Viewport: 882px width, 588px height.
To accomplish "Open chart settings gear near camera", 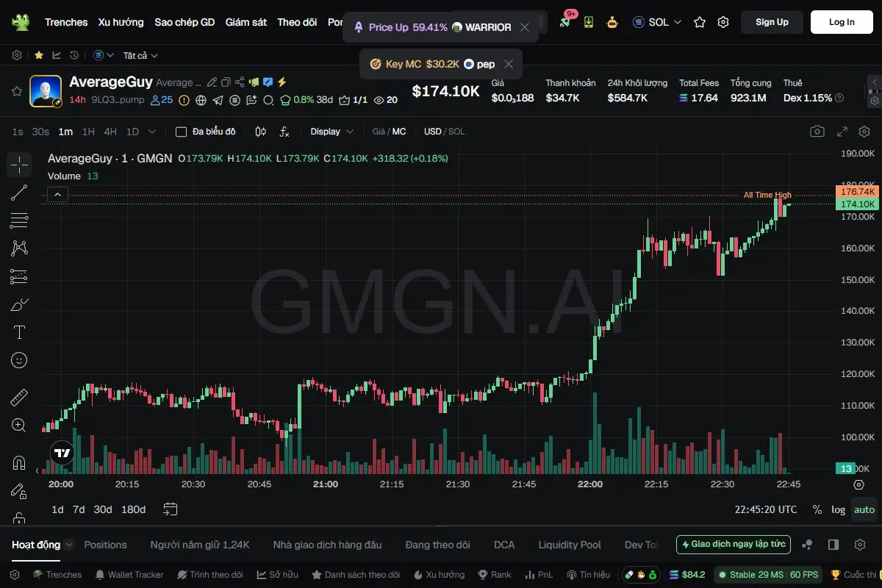I will (x=864, y=132).
